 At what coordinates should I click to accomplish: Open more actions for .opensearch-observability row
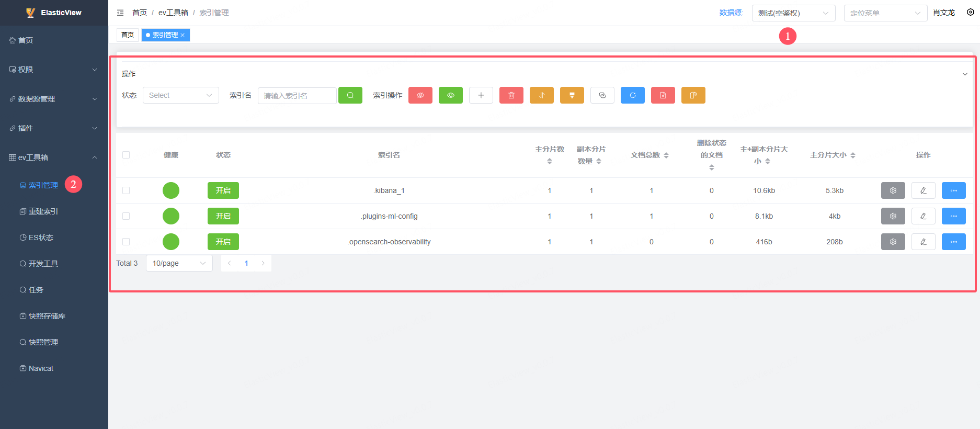click(953, 242)
